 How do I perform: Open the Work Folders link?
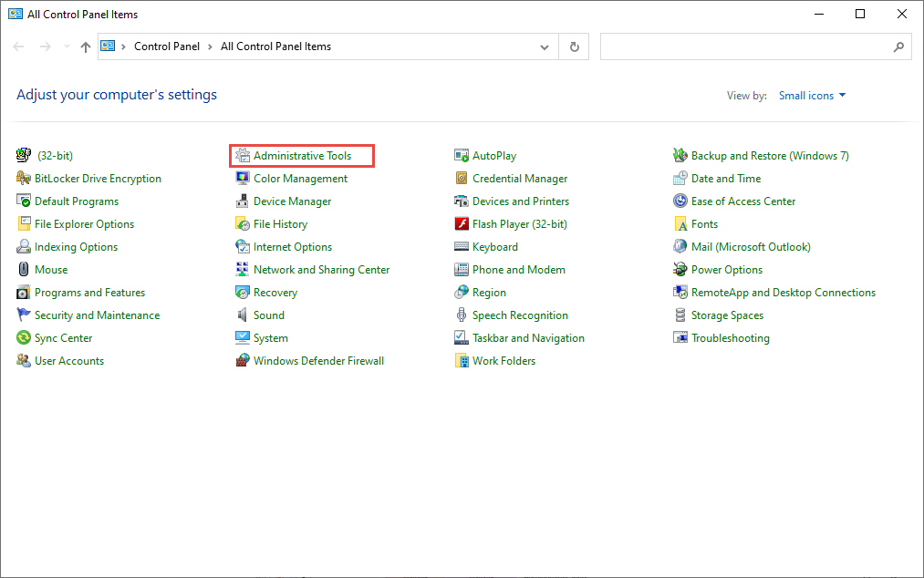[x=504, y=361]
